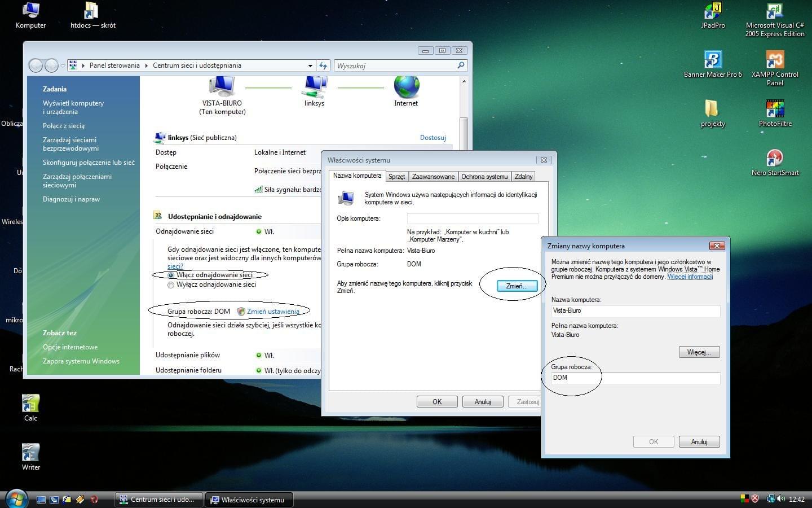Image resolution: width=812 pixels, height=508 pixels.
Task: Click Połącz z siecią task link
Action: click(64, 126)
